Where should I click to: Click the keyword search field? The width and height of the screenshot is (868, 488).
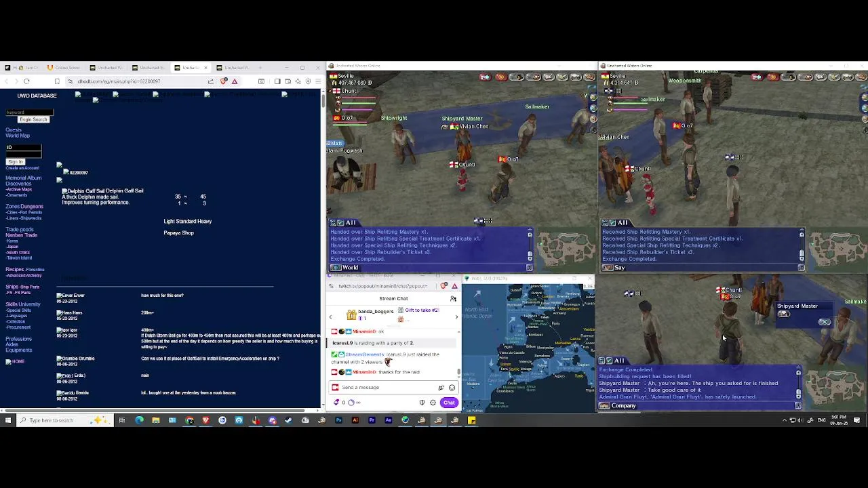(x=29, y=113)
